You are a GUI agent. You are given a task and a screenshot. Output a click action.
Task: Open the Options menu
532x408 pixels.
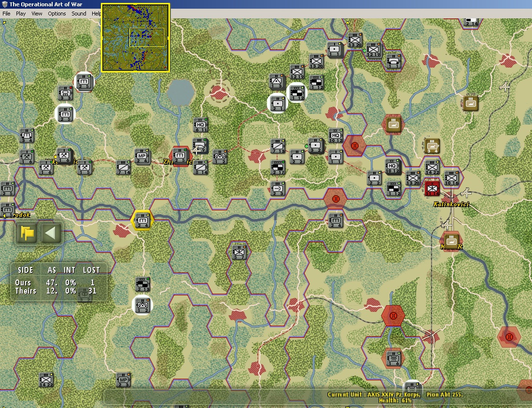(x=56, y=14)
